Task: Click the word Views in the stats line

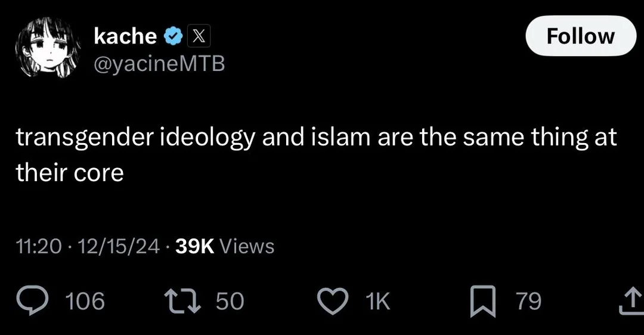Action: [247, 246]
